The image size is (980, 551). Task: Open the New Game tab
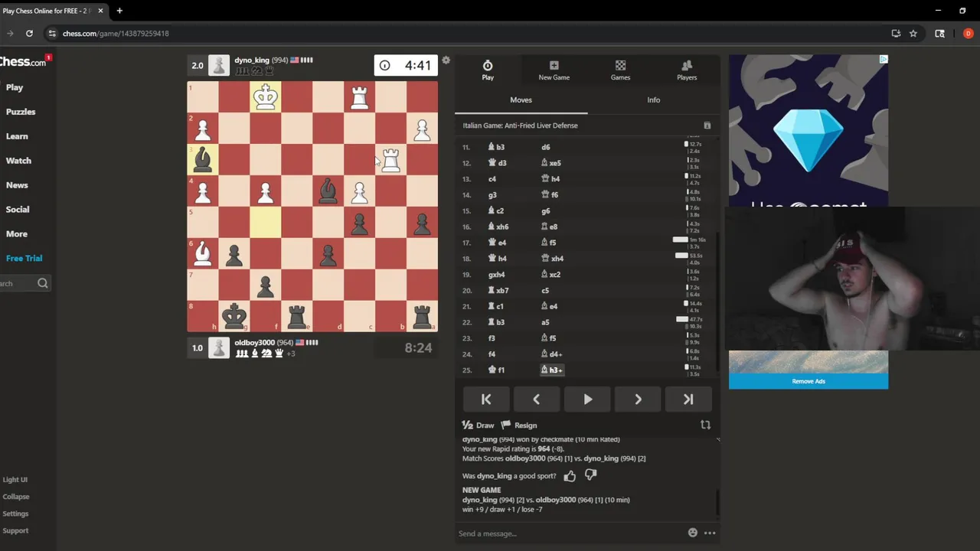(554, 70)
